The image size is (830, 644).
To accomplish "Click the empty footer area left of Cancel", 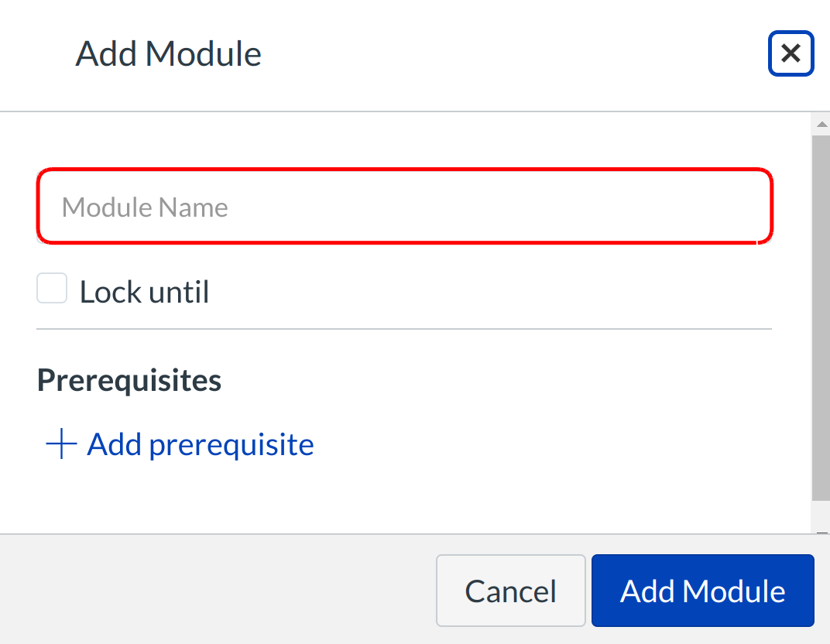I will click(217, 591).
